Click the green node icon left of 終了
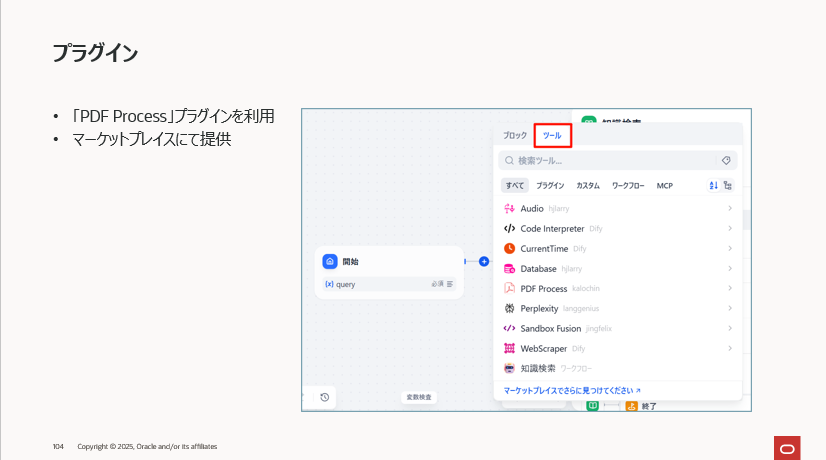This screenshot has width=826, height=460. 593,406
